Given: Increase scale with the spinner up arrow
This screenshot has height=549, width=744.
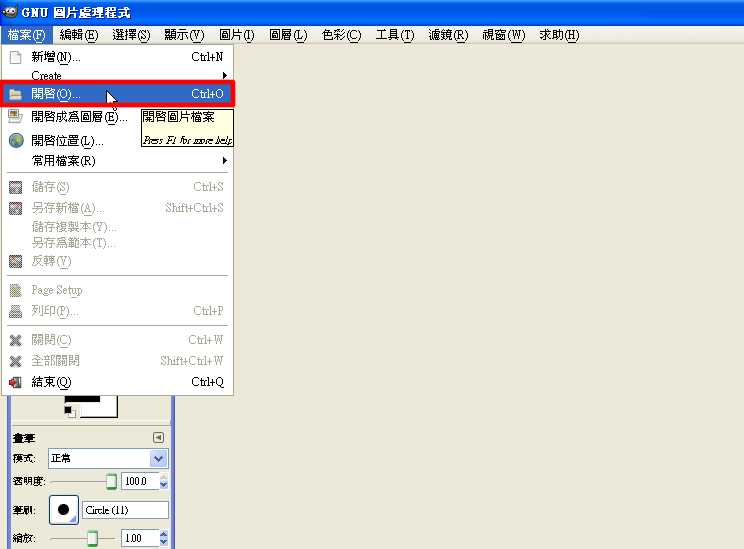Looking at the screenshot, I should 164,534.
